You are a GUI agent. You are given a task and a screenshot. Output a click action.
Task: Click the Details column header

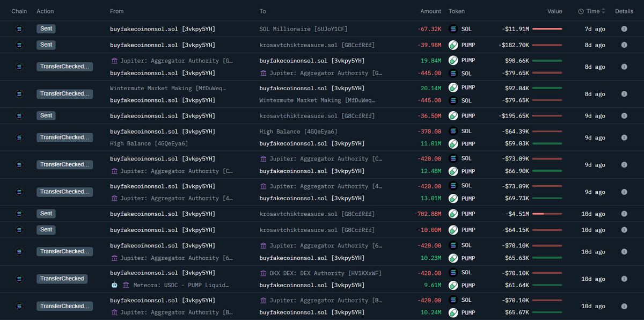(x=624, y=11)
